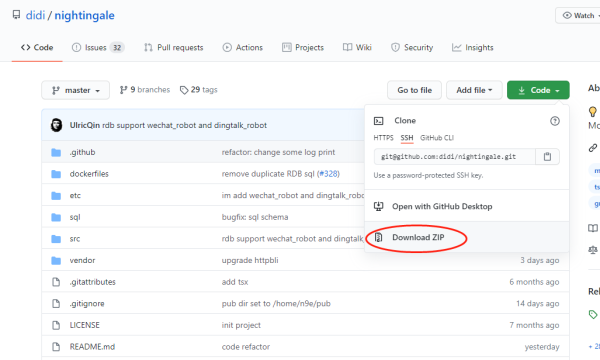
Task: Click the .github folder icon
Action: point(56,152)
